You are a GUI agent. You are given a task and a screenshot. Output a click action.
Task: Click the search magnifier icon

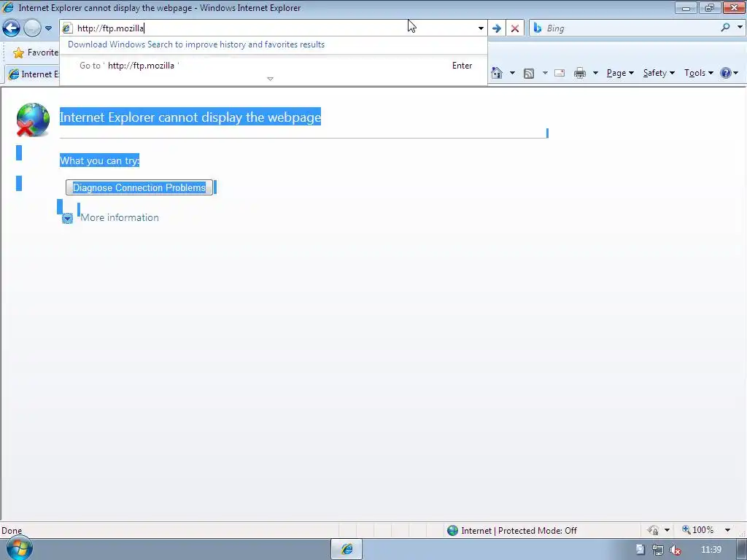(726, 28)
